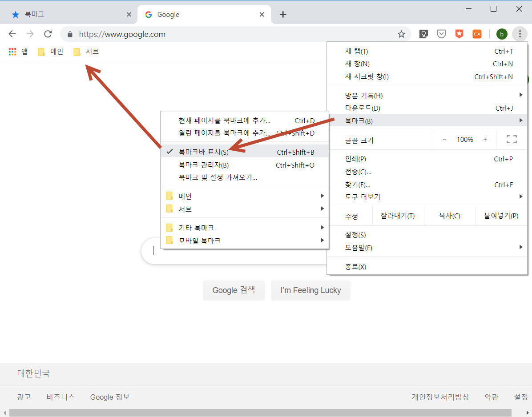Image resolution: width=532 pixels, height=417 pixels.
Task: Choose 현재 페이지를 북마크에 추가...
Action: pyautogui.click(x=244, y=120)
